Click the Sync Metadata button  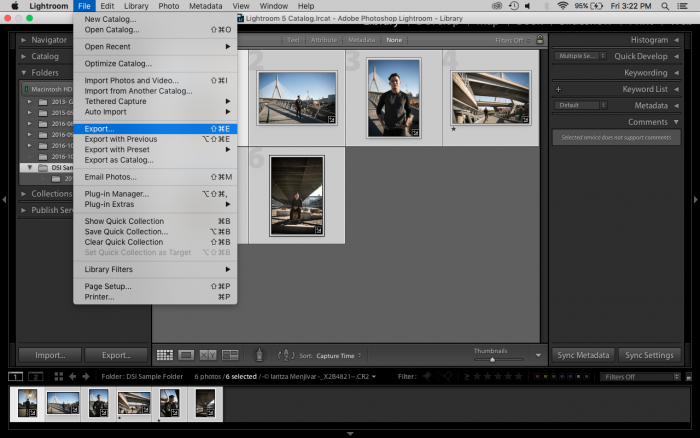tap(583, 355)
